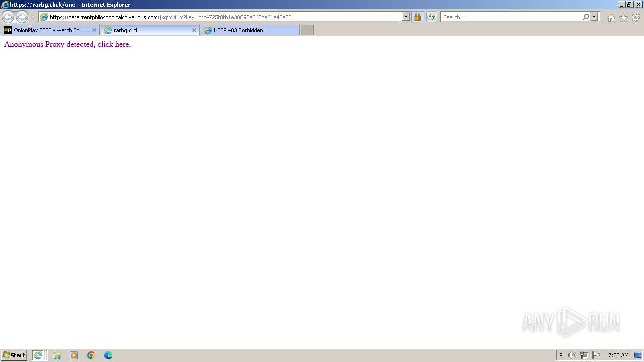The width and height of the screenshot is (644, 362).
Task: Click the Action Center flag icon
Action: (x=596, y=355)
